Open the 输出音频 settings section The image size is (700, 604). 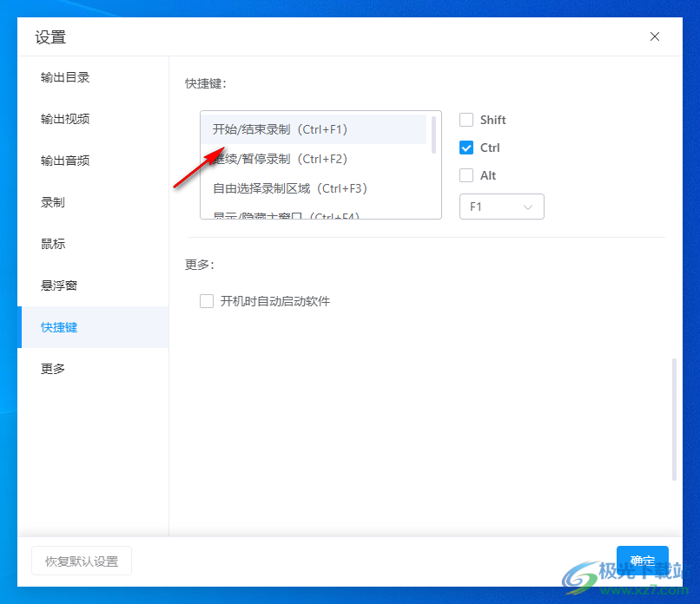click(93, 161)
